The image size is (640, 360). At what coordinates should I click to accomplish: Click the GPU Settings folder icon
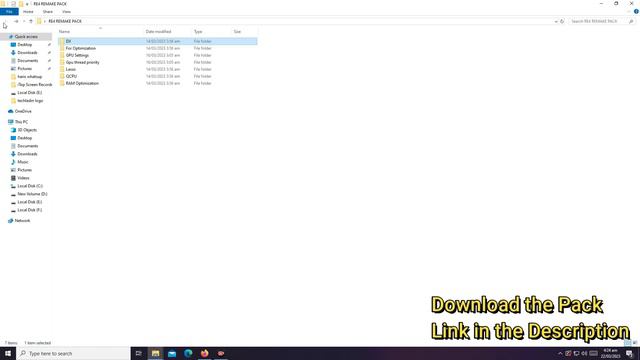[62, 55]
